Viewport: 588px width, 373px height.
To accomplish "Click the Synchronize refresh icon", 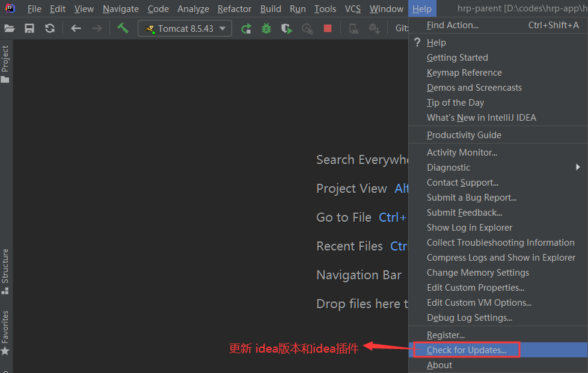I will [50, 28].
